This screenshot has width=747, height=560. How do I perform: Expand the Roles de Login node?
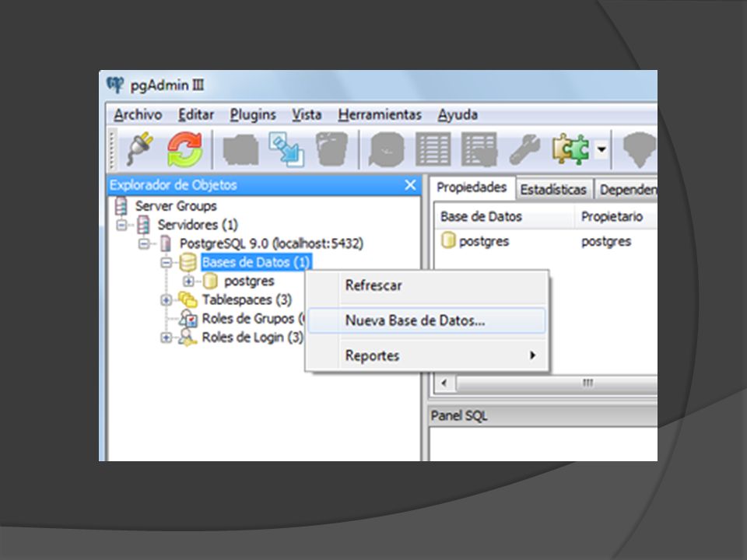166,337
